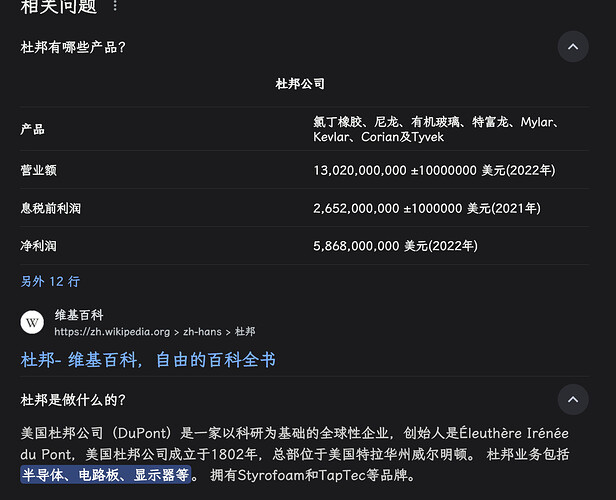616x500 pixels.
Task: Click the 息税前利润 row label
Action: (51, 208)
